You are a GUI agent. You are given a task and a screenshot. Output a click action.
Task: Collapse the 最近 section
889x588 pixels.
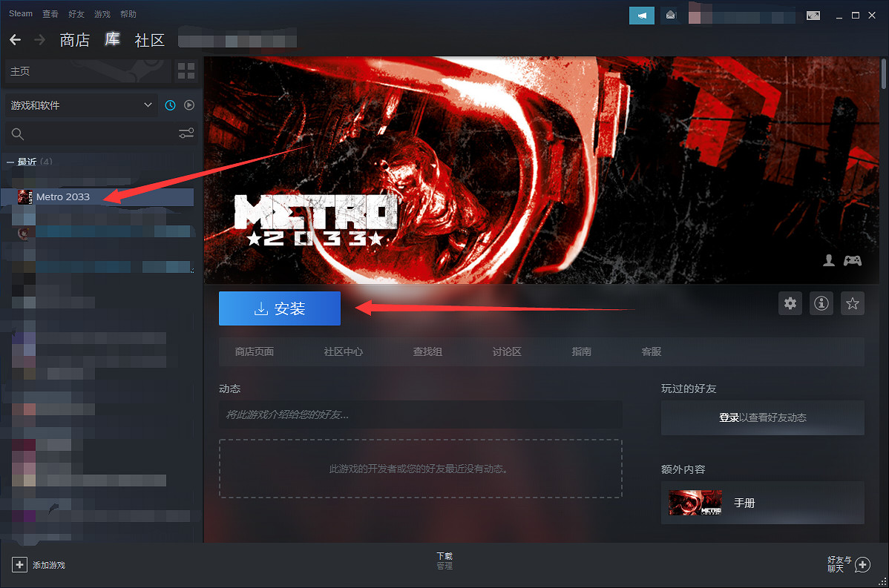pos(10,162)
